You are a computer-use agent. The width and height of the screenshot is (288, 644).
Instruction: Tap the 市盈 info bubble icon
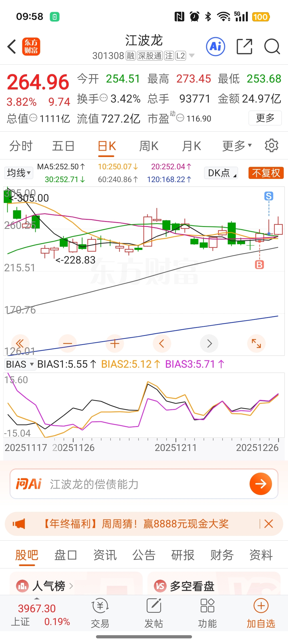pyautogui.click(x=180, y=117)
